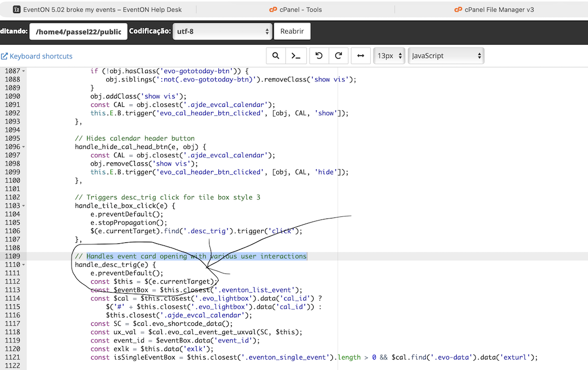
Task: Fold the handle_tile_box_click block at line 1103
Action: (24, 206)
